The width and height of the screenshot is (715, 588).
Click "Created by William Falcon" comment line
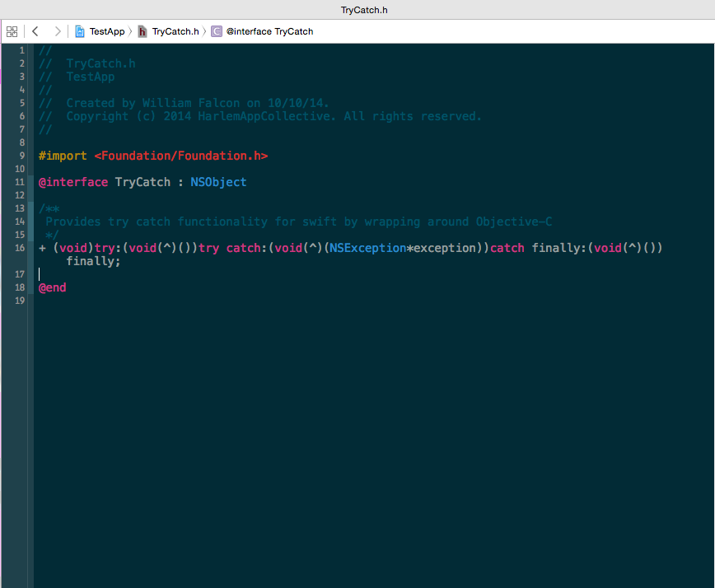(184, 103)
